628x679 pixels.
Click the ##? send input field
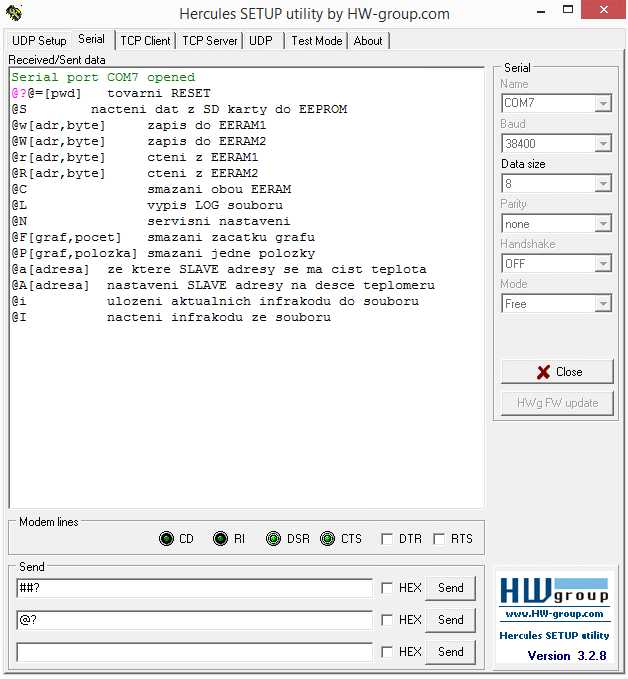click(194, 588)
